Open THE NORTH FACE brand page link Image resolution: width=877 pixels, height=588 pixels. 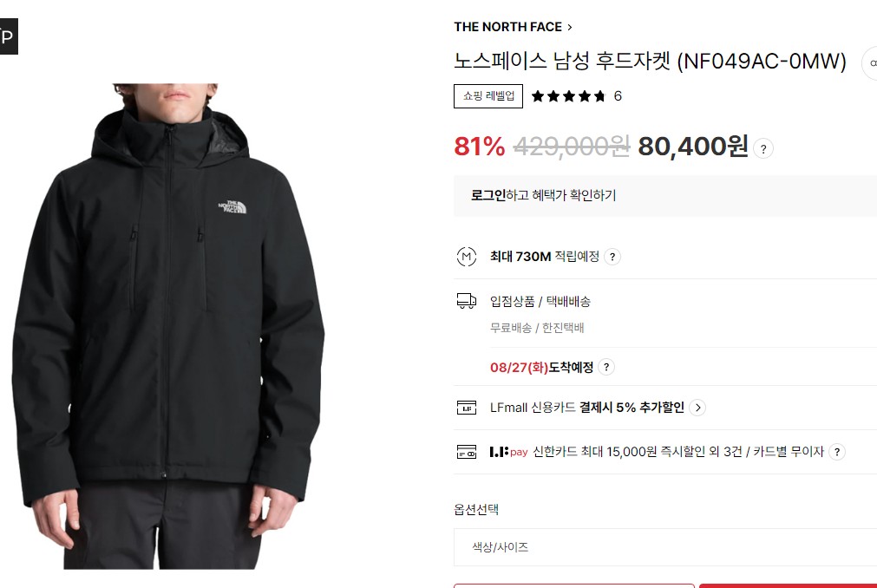(507, 27)
